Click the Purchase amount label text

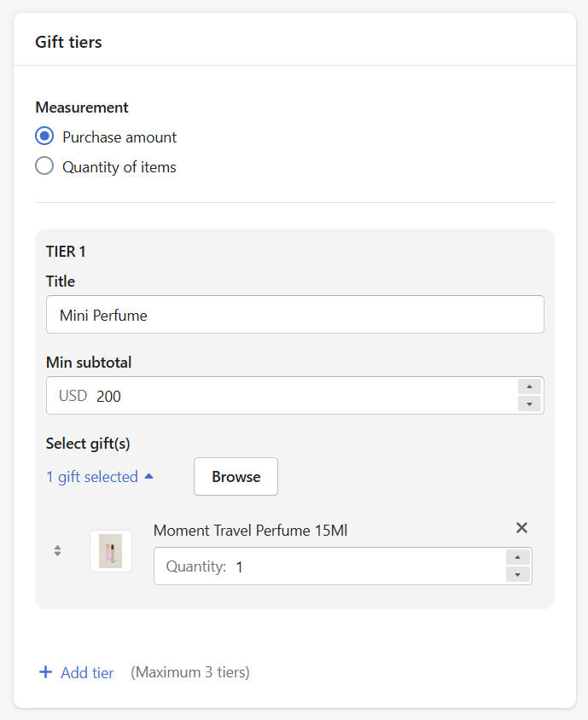[119, 137]
